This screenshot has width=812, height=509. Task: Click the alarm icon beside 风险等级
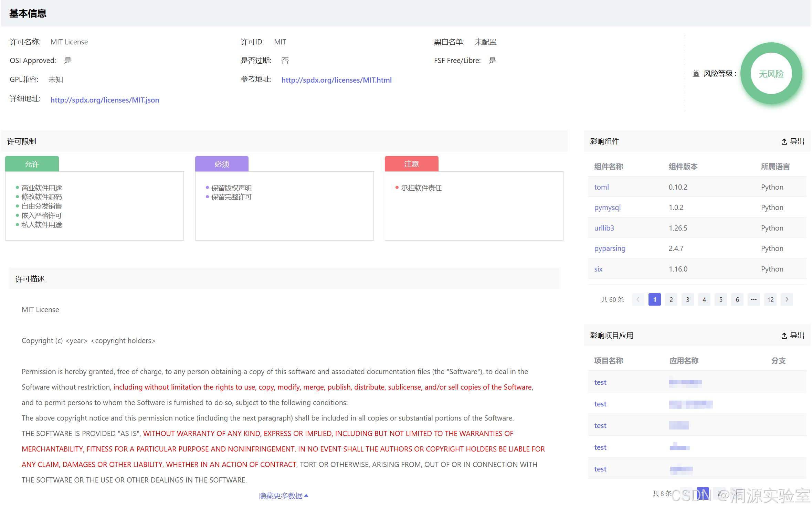point(696,73)
